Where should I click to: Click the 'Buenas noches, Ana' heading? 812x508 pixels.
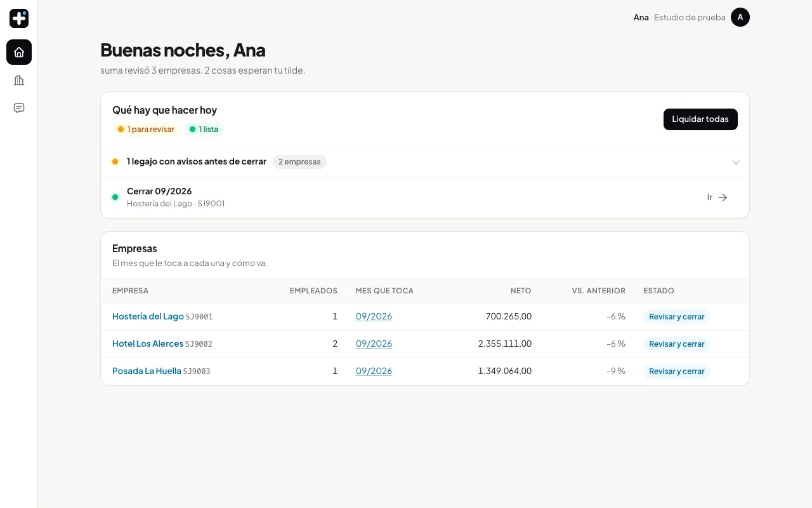pos(183,50)
